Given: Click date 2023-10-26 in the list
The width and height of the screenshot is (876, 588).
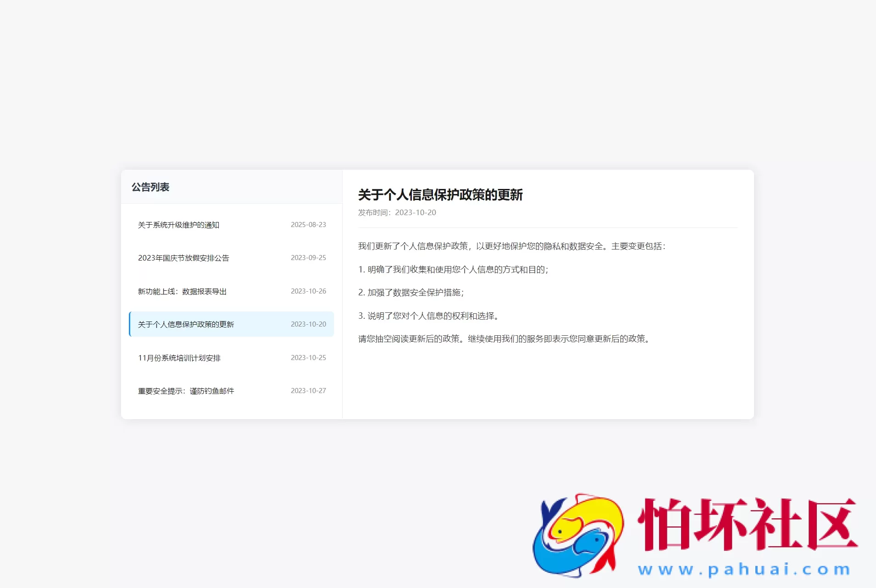Looking at the screenshot, I should click(x=308, y=291).
